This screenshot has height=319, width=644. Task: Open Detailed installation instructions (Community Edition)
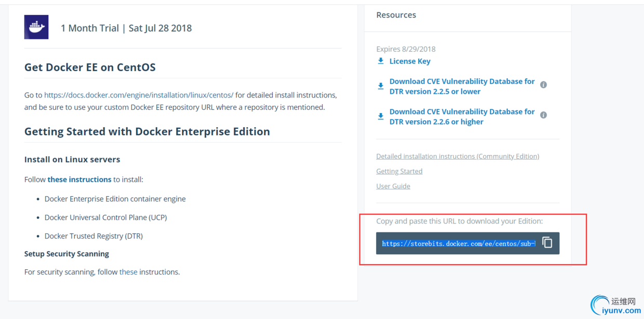point(458,156)
